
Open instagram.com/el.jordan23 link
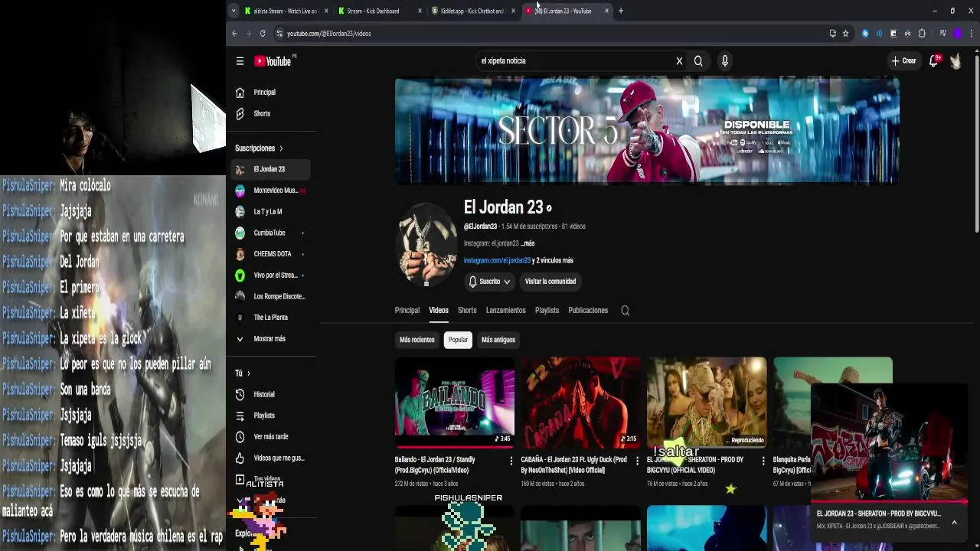[x=497, y=261]
